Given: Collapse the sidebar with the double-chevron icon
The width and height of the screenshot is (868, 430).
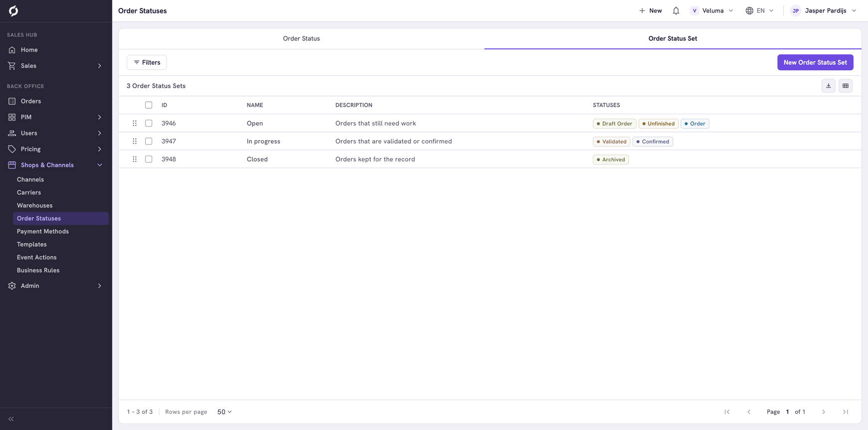Looking at the screenshot, I should point(11,419).
